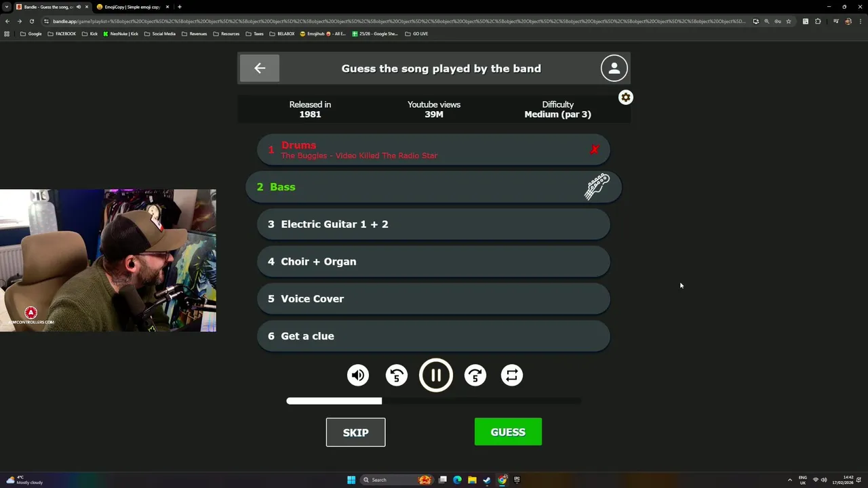Click the green GUESS button

tap(508, 432)
